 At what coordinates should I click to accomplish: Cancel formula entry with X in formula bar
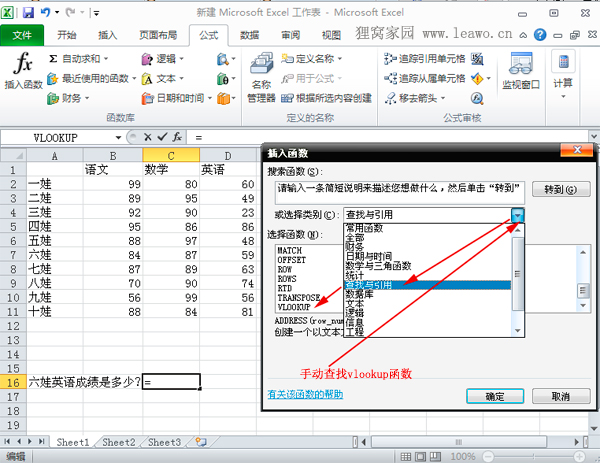pyautogui.click(x=148, y=137)
